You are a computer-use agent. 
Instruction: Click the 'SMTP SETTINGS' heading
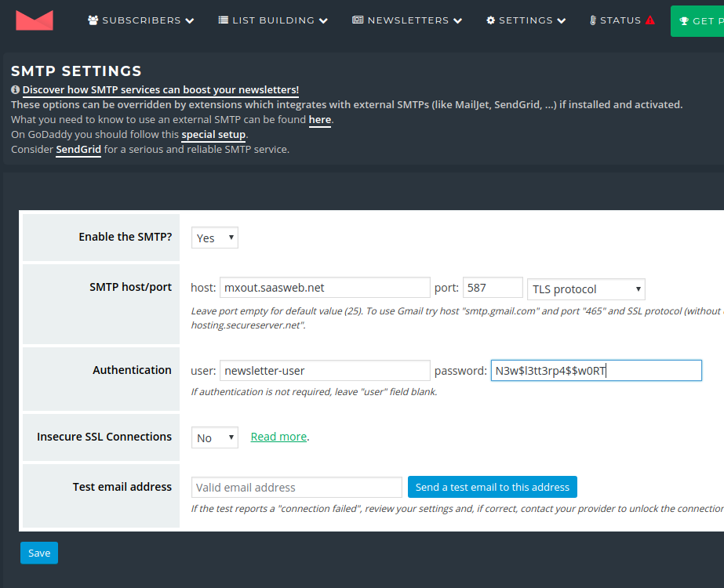76,71
